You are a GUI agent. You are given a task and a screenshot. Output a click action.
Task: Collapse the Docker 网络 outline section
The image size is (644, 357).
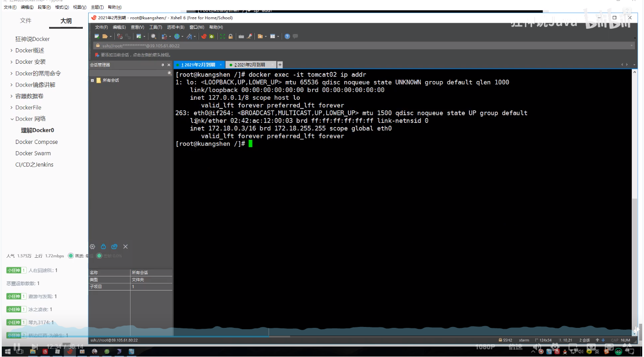[11, 119]
